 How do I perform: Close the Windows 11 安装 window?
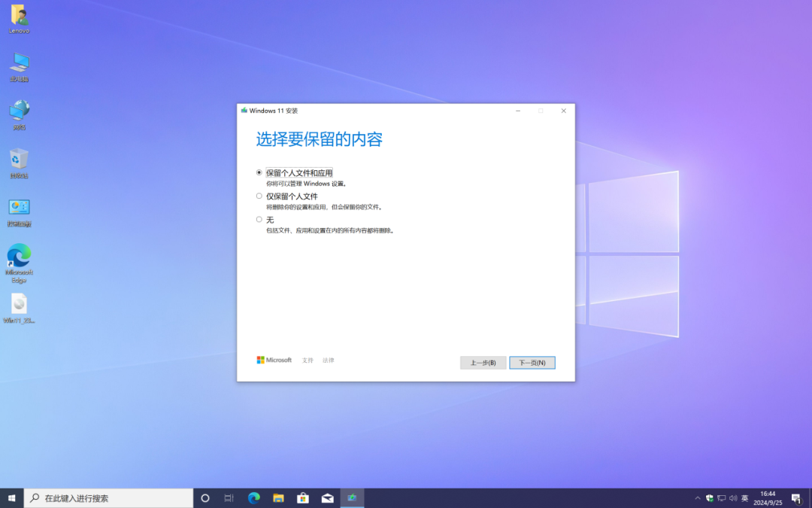(563, 111)
